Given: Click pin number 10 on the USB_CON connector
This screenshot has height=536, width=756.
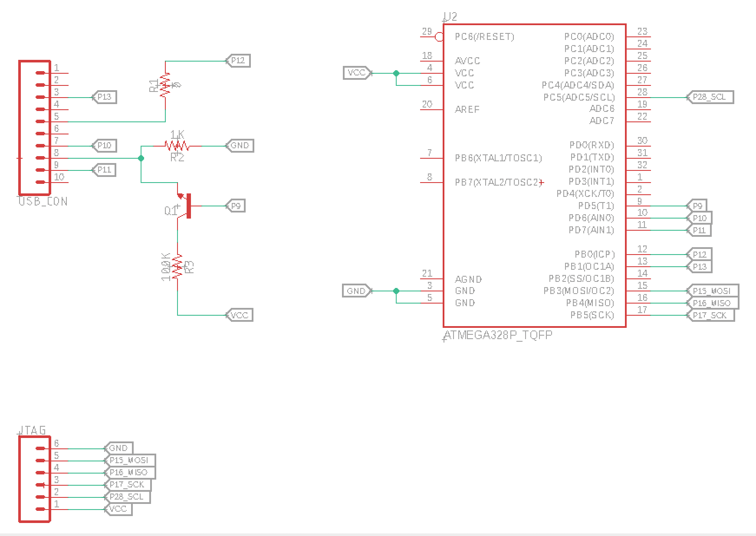Looking at the screenshot, I should pyautogui.click(x=59, y=177).
